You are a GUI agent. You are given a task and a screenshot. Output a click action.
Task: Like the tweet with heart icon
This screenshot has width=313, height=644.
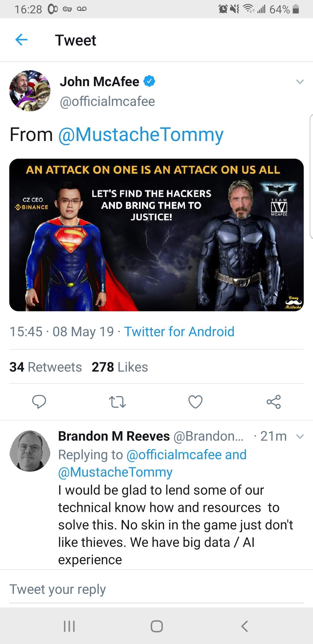[x=195, y=402]
